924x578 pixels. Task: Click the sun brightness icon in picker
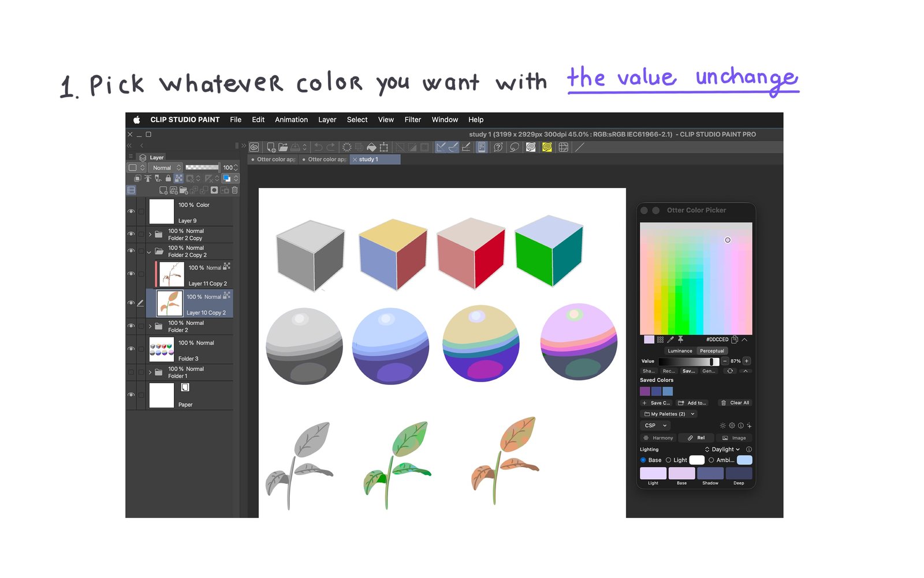pyautogui.click(x=722, y=425)
